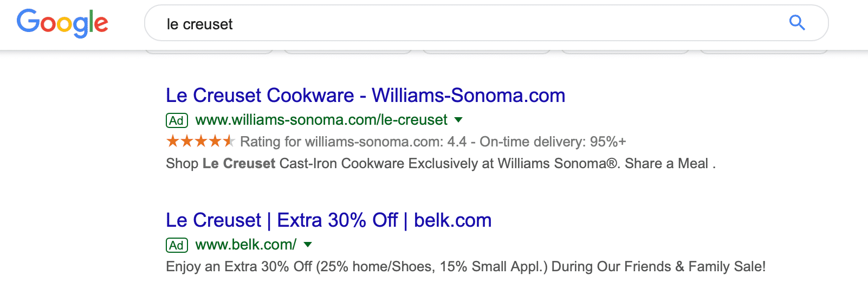This screenshot has height=281, width=868.
Task: Focus the search box containing 'le creuset'
Action: 486,23
